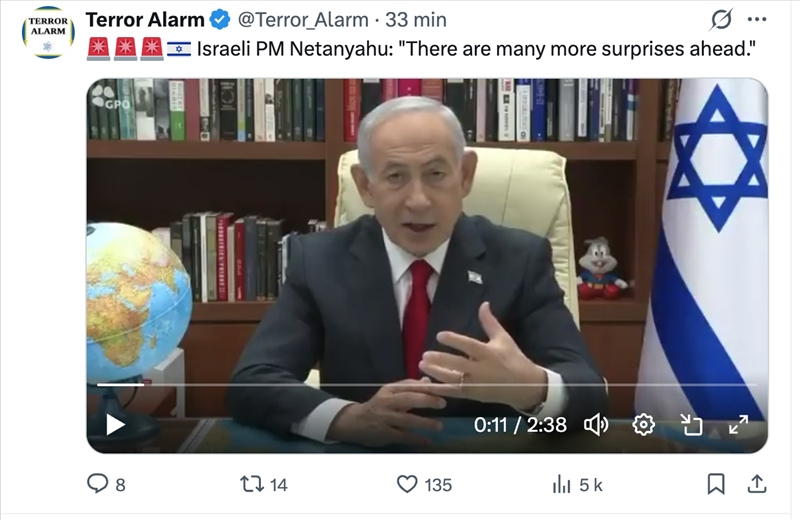Mute the video volume speaker
This screenshot has width=800, height=520.
596,425
